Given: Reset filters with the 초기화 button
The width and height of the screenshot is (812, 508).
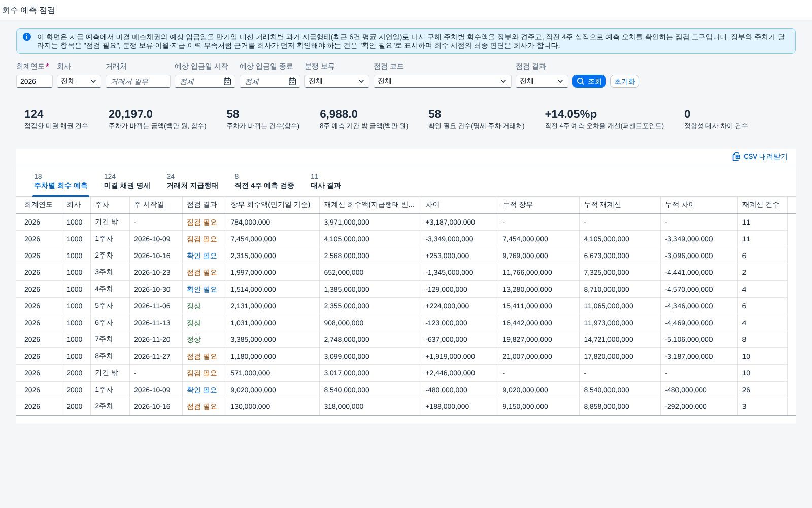Looking at the screenshot, I should click(x=624, y=81).
